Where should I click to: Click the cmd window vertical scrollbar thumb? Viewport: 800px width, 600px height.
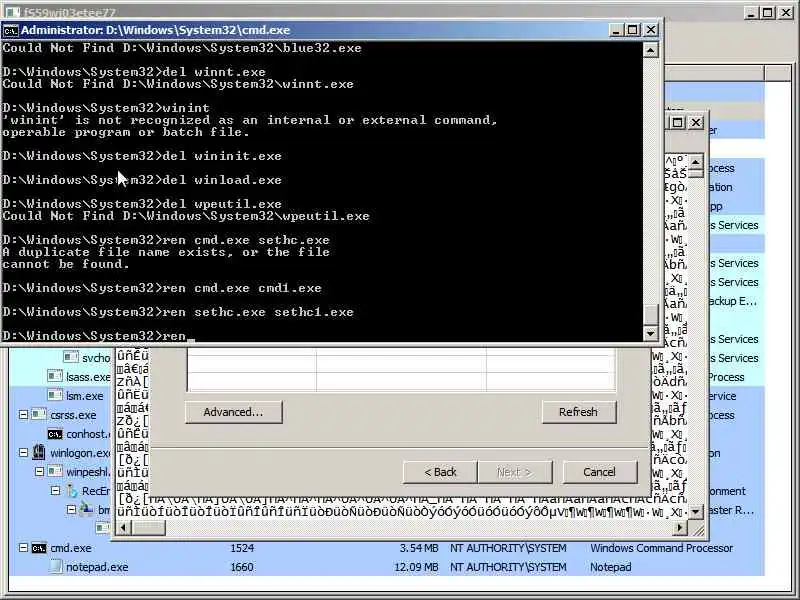point(651,315)
